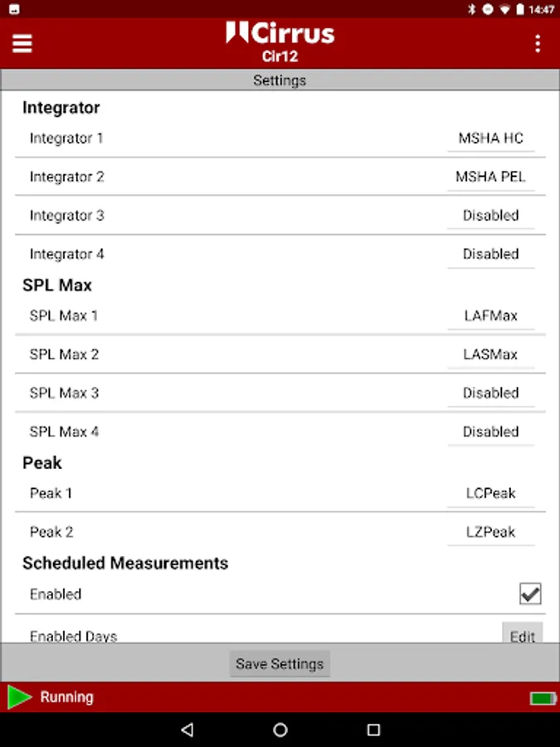Open SPL Max 1 LAFMax selector
The width and height of the screenshot is (560, 747).
coord(490,316)
